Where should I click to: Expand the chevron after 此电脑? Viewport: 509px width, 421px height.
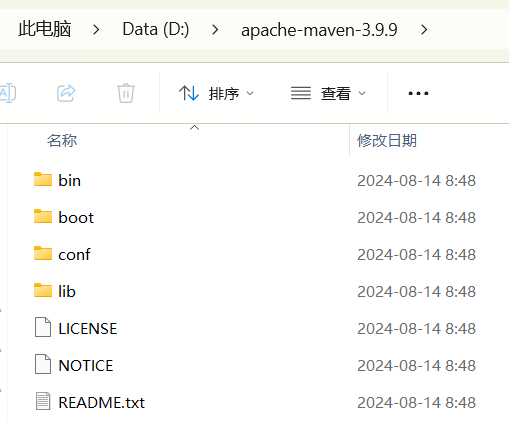pyautogui.click(x=96, y=30)
